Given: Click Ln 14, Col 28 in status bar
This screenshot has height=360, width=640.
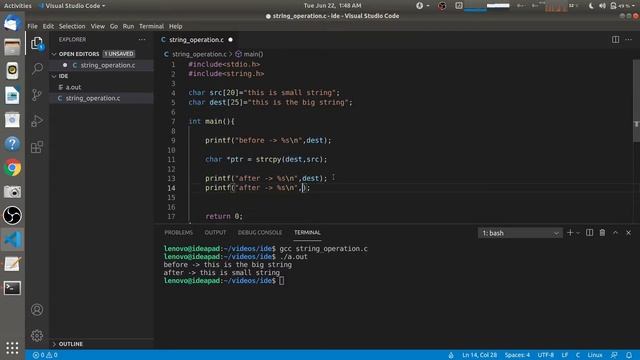Looking at the screenshot, I should pos(479,355).
